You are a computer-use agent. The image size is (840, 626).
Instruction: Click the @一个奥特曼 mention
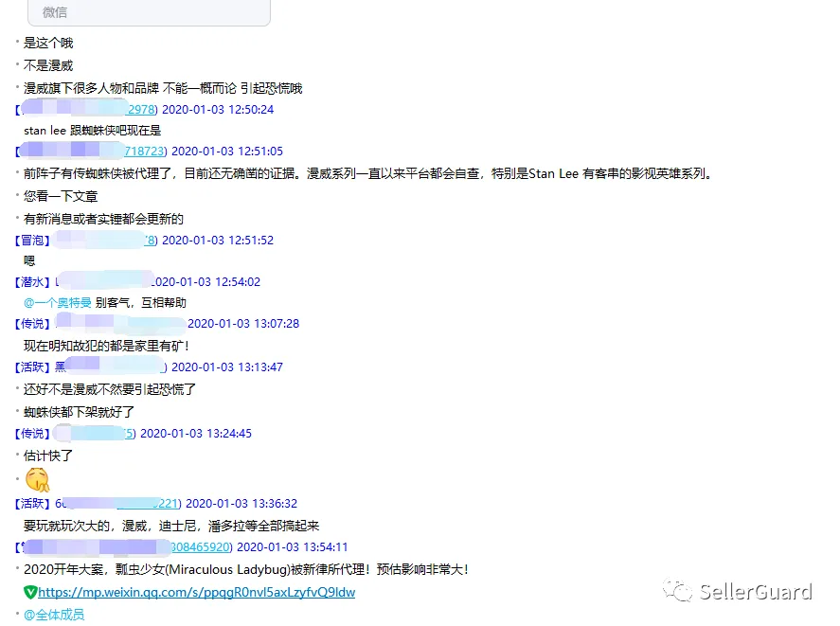[58, 303]
